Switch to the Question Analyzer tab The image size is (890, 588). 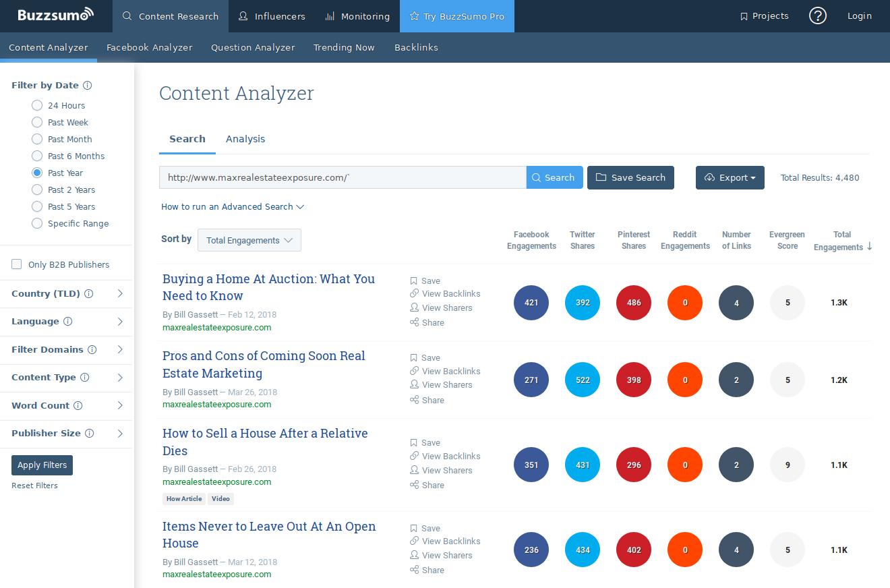click(x=253, y=48)
